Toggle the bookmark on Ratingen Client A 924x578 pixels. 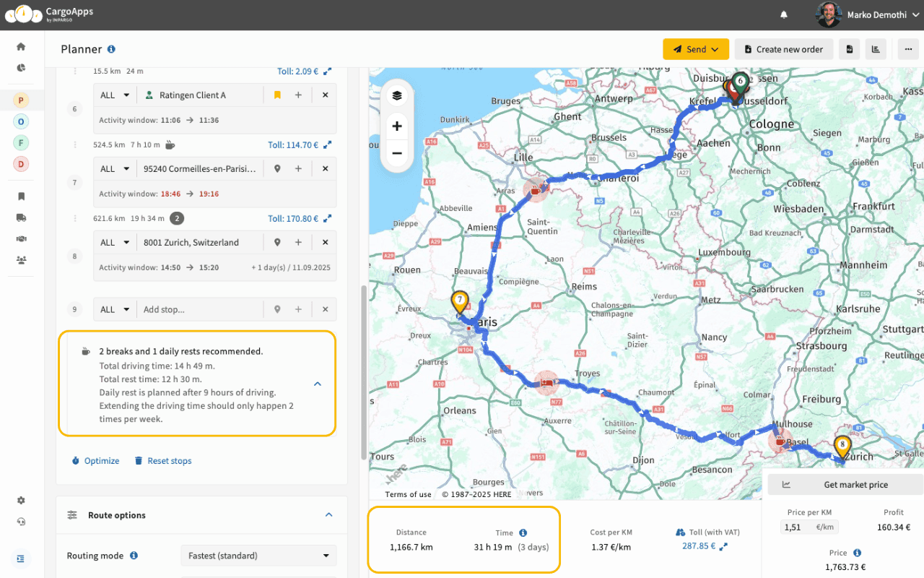click(277, 95)
